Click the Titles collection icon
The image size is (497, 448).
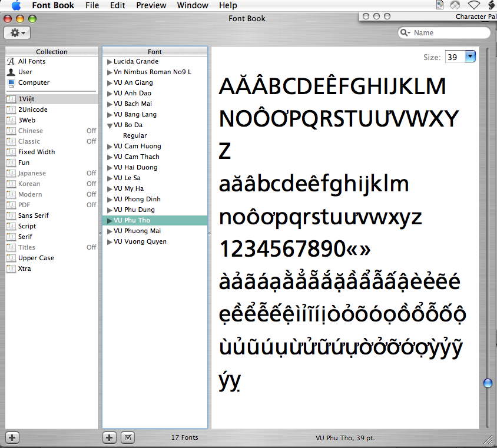(11, 247)
